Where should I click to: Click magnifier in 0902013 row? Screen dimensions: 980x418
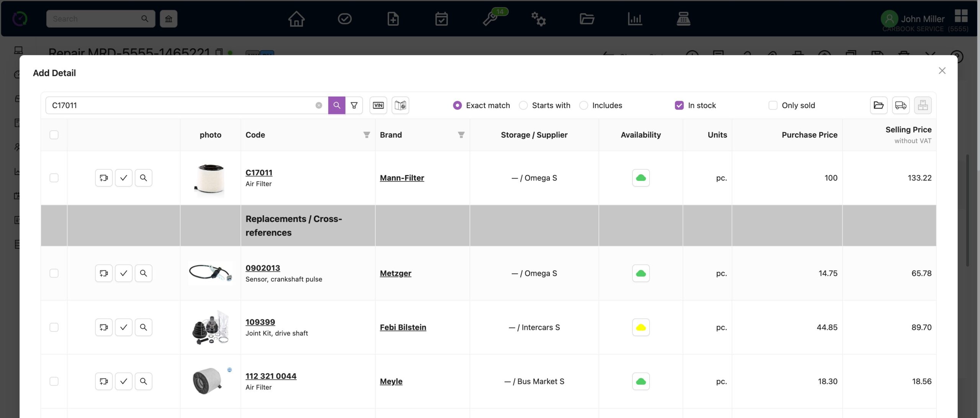tap(144, 273)
